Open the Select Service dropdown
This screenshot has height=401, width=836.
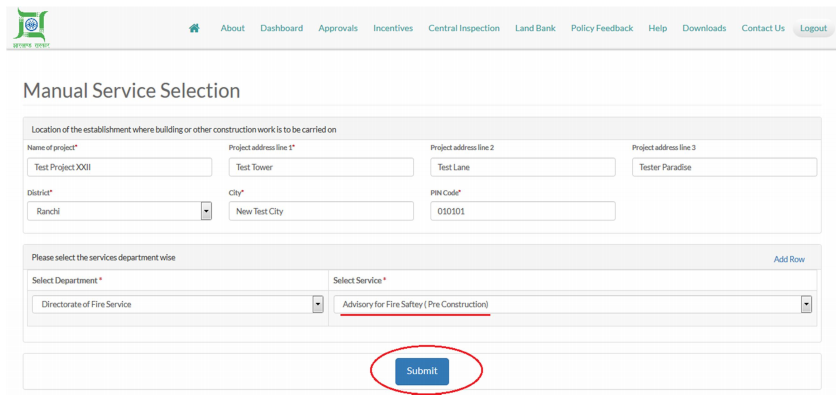coord(573,304)
